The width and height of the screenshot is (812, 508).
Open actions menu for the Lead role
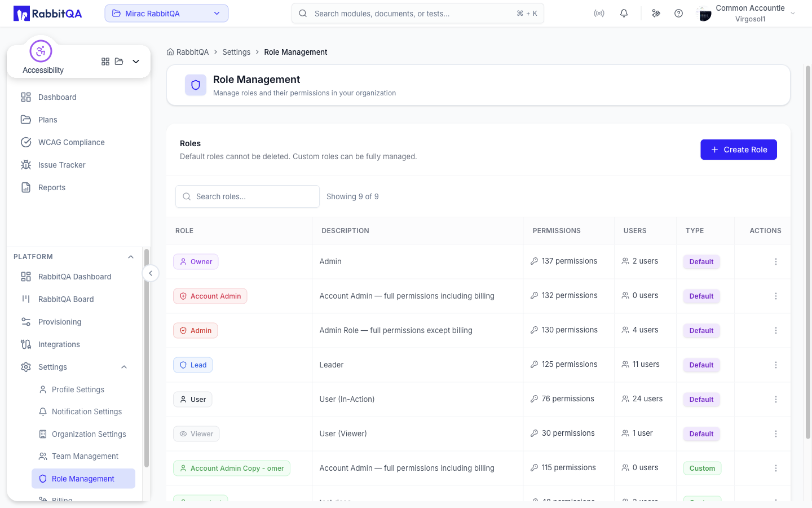(x=776, y=365)
